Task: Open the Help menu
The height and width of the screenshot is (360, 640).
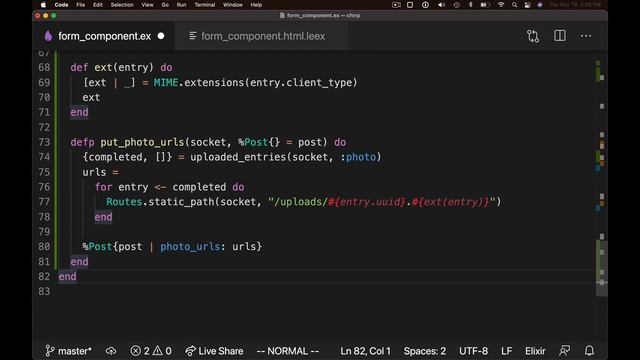Action: (x=256, y=5)
